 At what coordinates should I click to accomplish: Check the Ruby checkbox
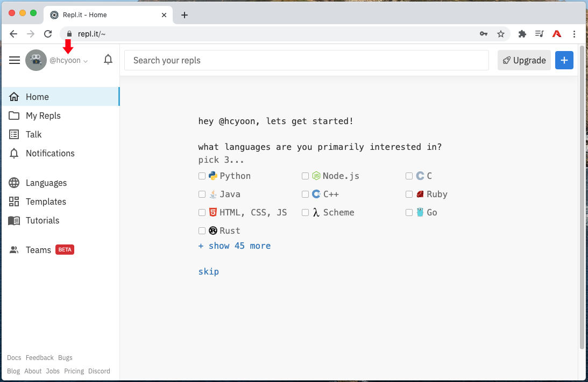click(x=409, y=194)
